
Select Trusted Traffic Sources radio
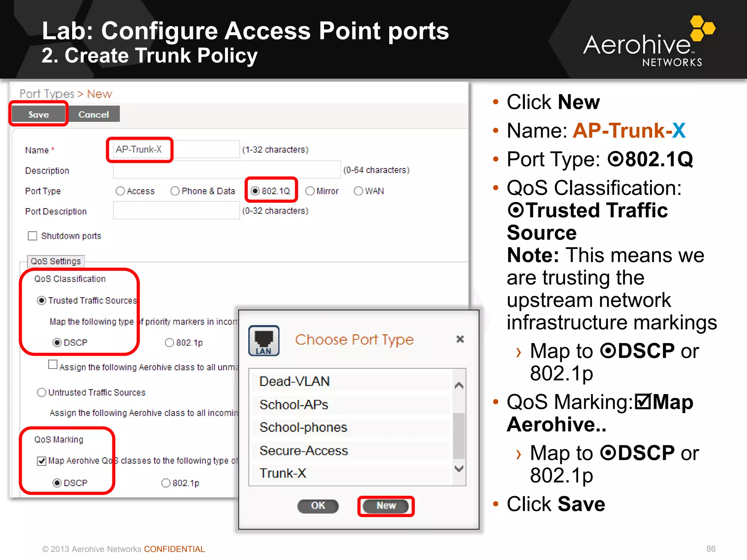(x=42, y=300)
